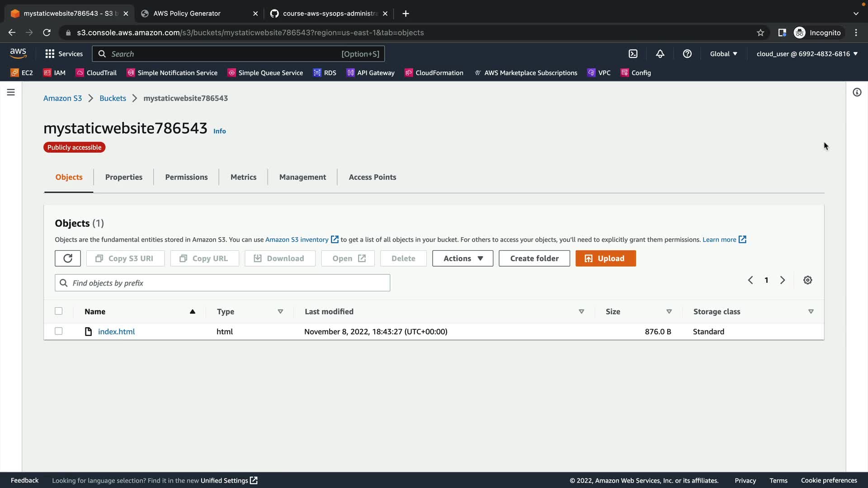Expand the cloud_user account menu
The height and width of the screenshot is (488, 868).
[807, 54]
